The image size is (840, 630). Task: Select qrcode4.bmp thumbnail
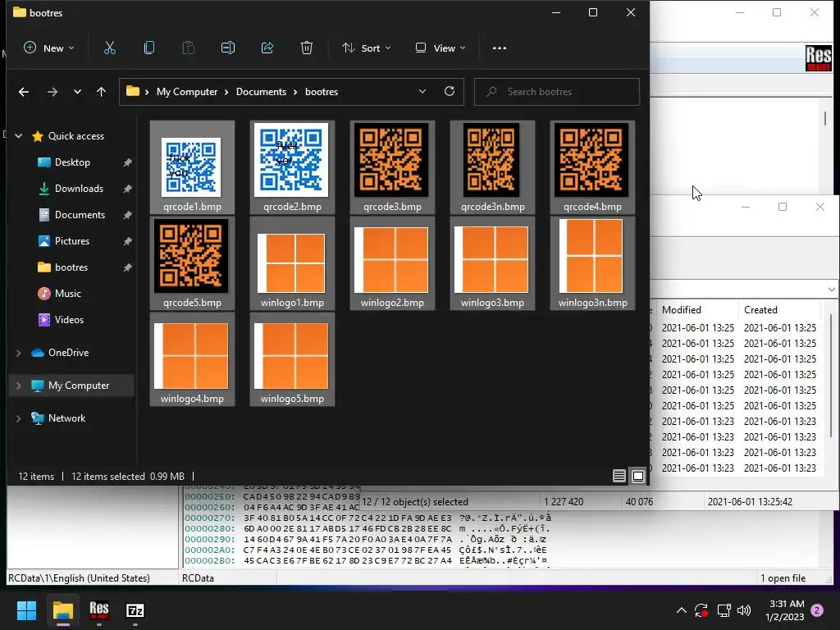592,167
